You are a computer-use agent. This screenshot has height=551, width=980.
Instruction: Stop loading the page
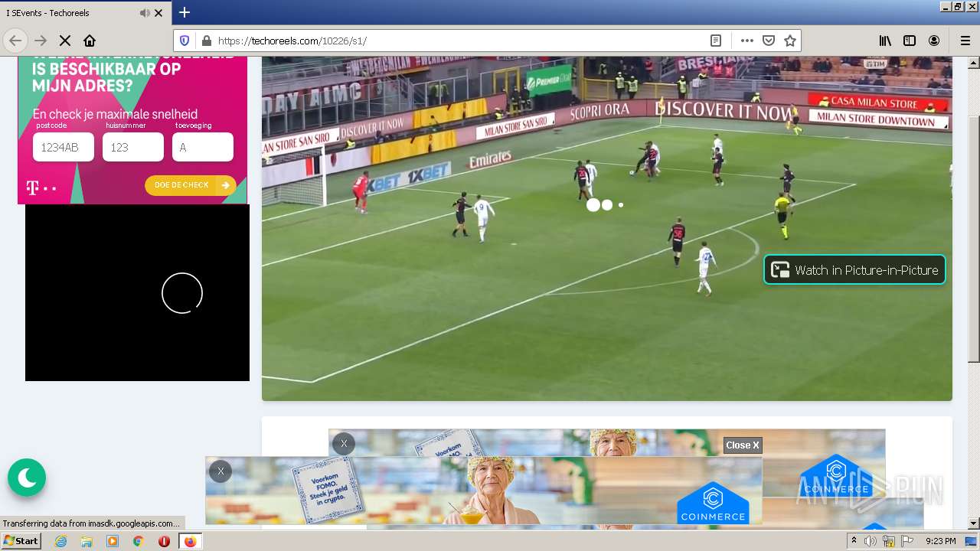(65, 41)
